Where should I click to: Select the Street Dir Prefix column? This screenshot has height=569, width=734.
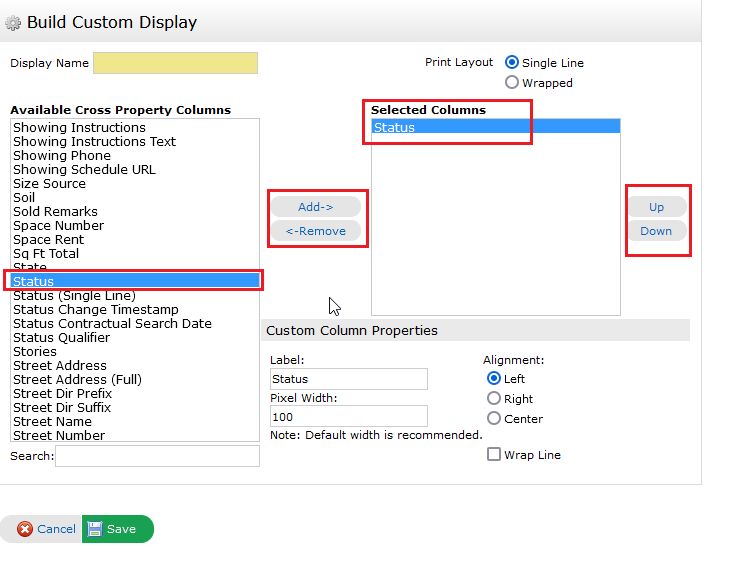[135, 394]
